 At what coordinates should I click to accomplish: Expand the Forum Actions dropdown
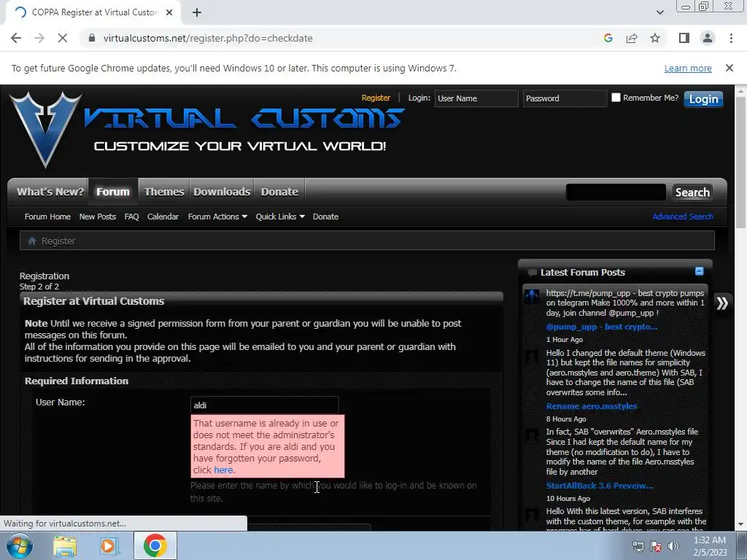point(217,216)
